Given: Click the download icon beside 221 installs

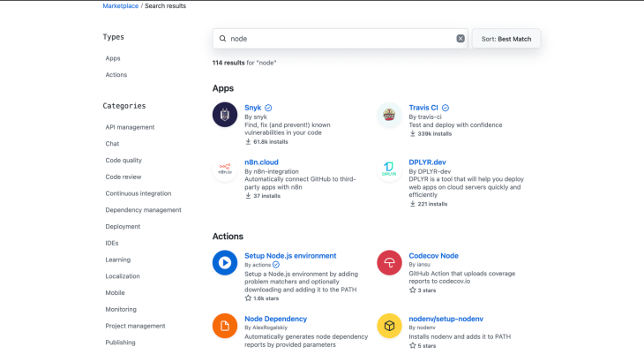Looking at the screenshot, I should [x=412, y=204].
